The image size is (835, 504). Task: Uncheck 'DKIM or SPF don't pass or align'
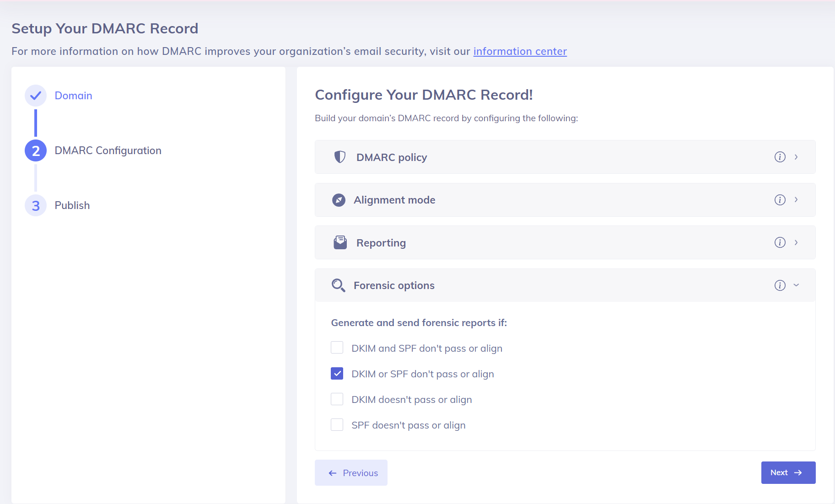[x=337, y=374]
